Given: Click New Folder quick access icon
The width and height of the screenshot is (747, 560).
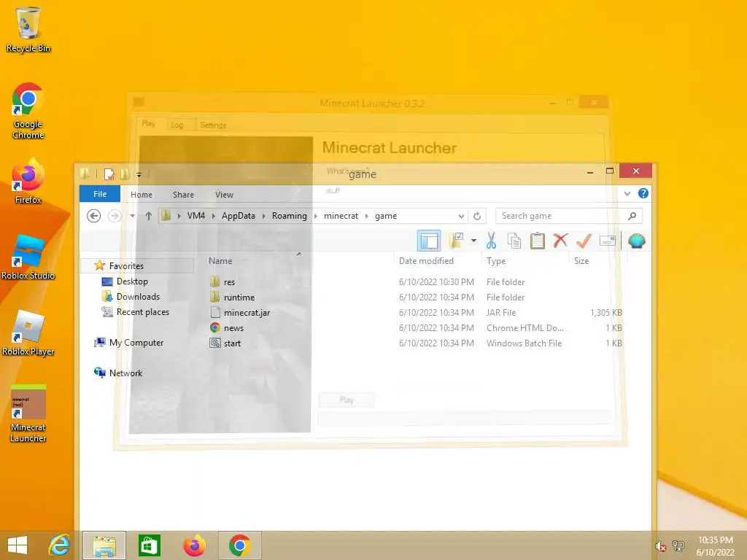Looking at the screenshot, I should point(125,174).
